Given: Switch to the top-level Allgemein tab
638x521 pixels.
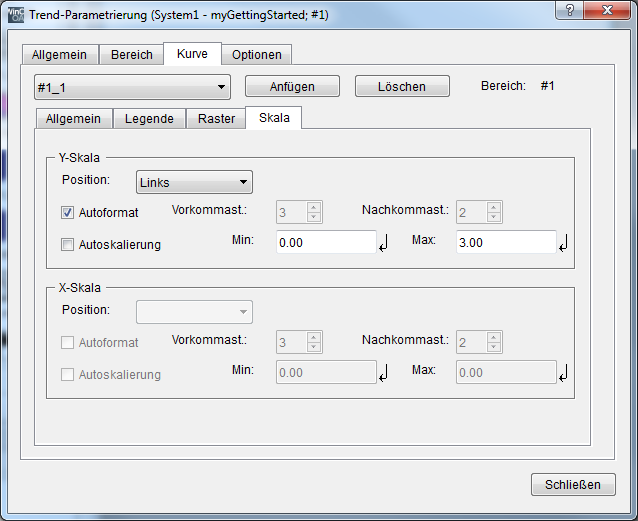Looking at the screenshot, I should [x=59, y=55].
